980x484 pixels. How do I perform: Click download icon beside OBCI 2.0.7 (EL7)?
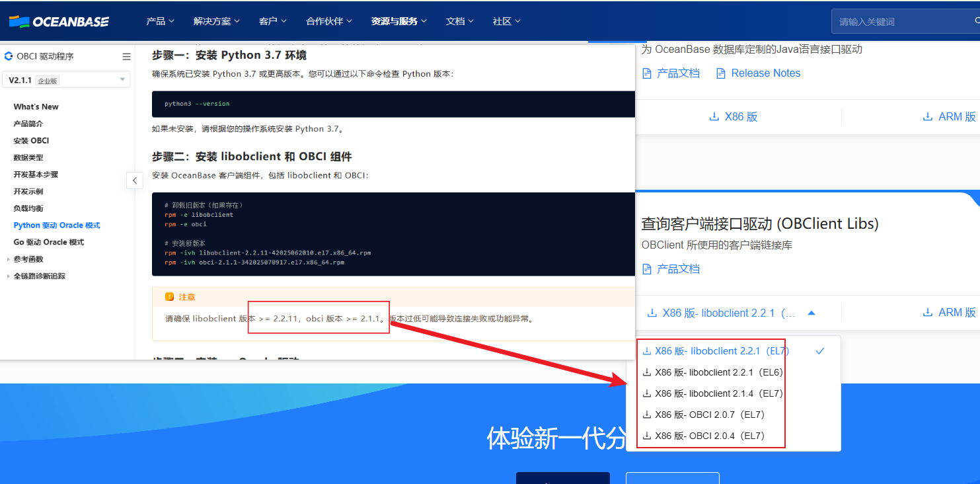click(x=647, y=415)
